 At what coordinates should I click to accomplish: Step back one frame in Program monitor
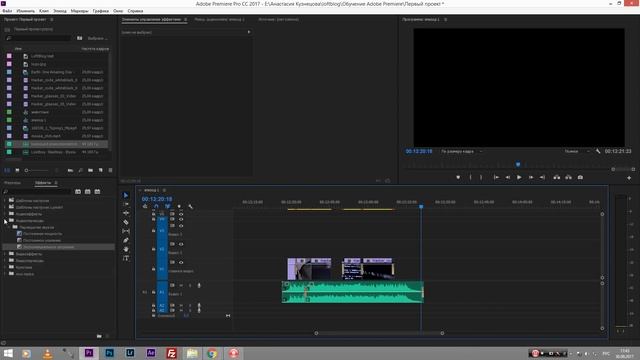507,178
